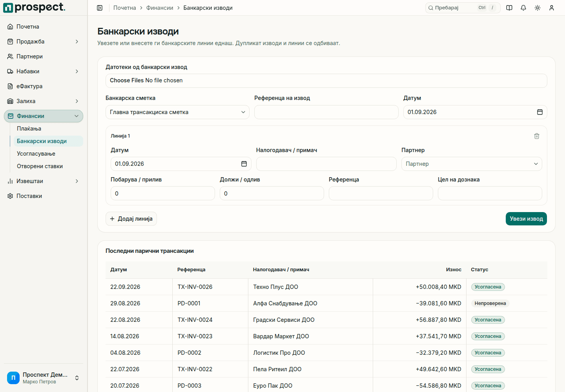Image resolution: width=565 pixels, height=392 pixels.
Task: Toggle the light/dark theme sun icon
Action: [x=538, y=8]
